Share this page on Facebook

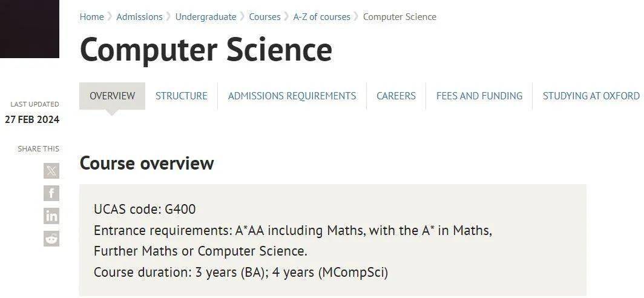click(x=51, y=193)
